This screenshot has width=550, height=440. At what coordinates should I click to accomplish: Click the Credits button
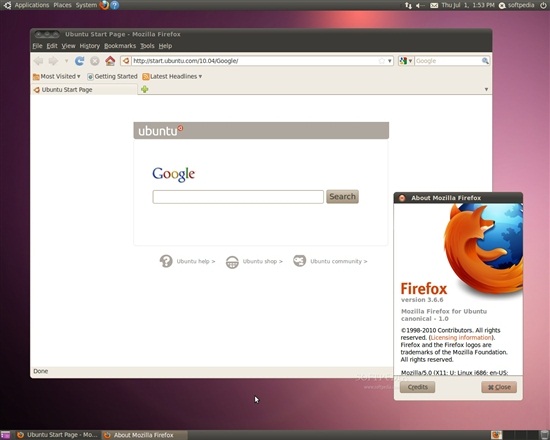(x=417, y=387)
